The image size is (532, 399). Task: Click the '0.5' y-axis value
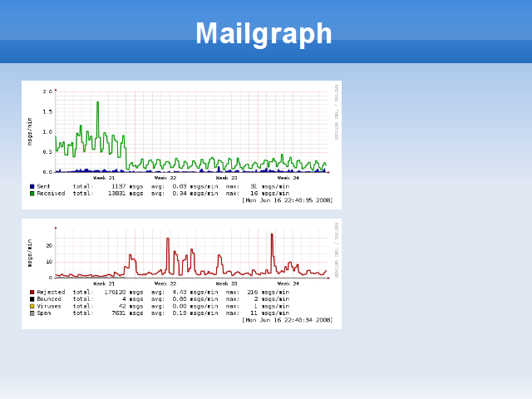(47, 152)
